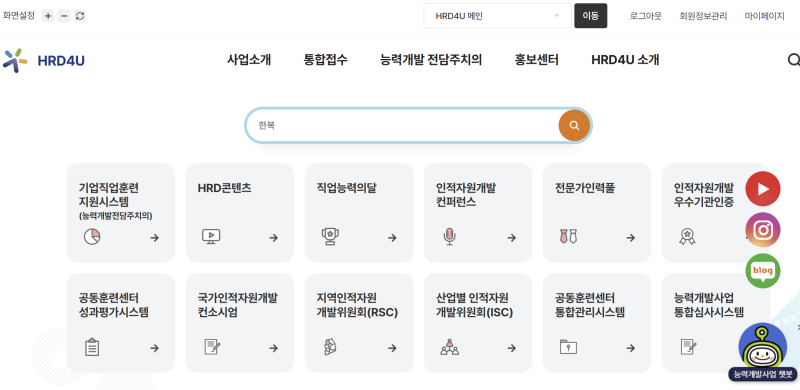Open the YouTube channel button

tap(763, 189)
